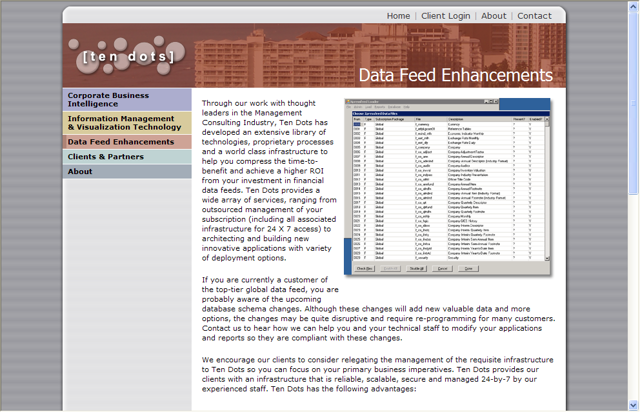The height and width of the screenshot is (412, 640).
Task: Open the About link in top navigation
Action: pos(493,16)
